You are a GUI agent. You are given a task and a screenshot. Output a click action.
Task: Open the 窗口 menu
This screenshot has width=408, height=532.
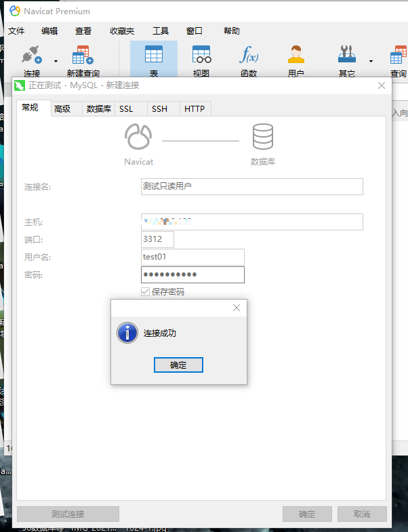pyautogui.click(x=195, y=31)
